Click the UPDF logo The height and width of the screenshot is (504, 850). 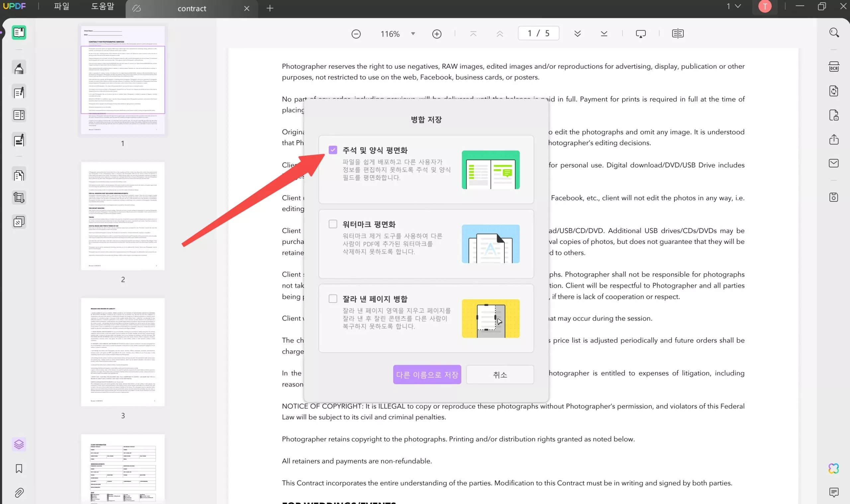tap(14, 6)
